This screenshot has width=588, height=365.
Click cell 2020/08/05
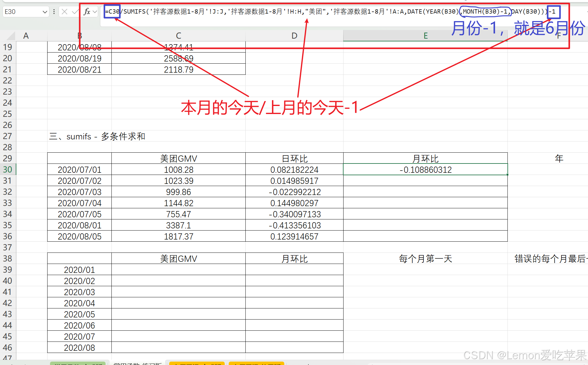pyautogui.click(x=79, y=236)
